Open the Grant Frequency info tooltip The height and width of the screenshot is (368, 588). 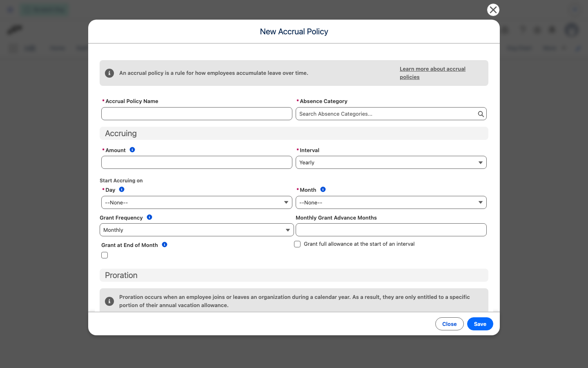[x=149, y=217]
